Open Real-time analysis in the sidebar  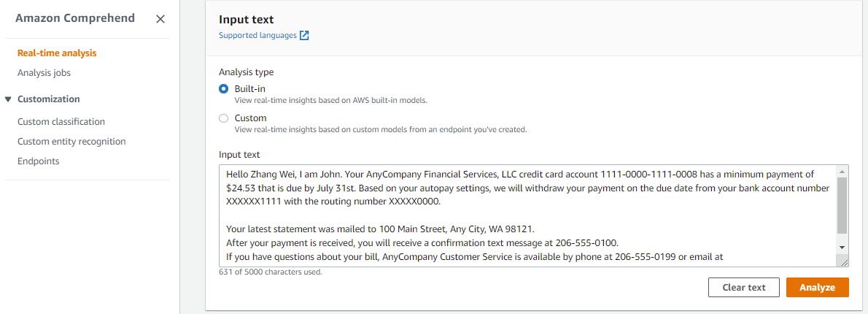coord(57,53)
